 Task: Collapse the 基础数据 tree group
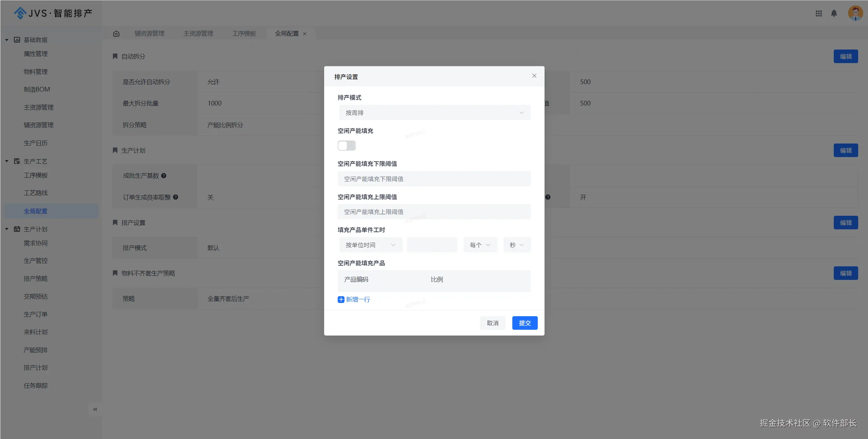pos(7,40)
